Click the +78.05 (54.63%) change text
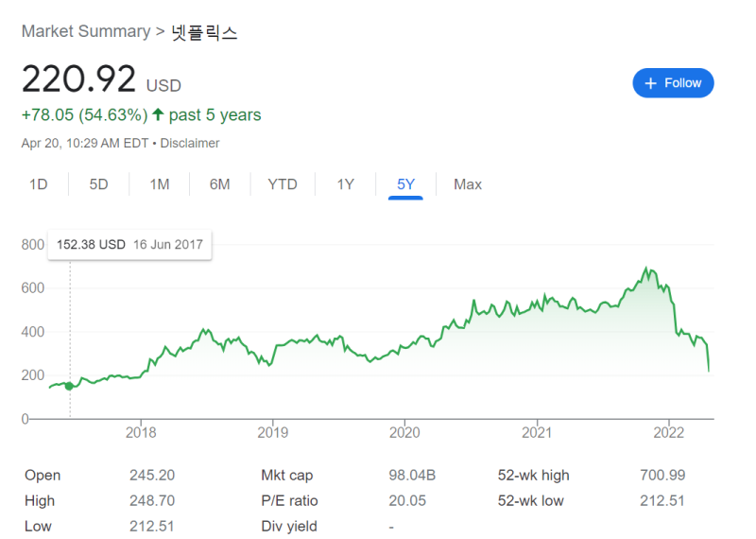 [84, 114]
